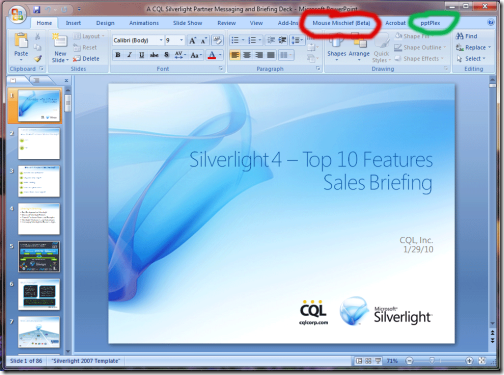This screenshot has height=375, width=504.
Task: Decrease font size with Shrink Font
Action: [203, 40]
